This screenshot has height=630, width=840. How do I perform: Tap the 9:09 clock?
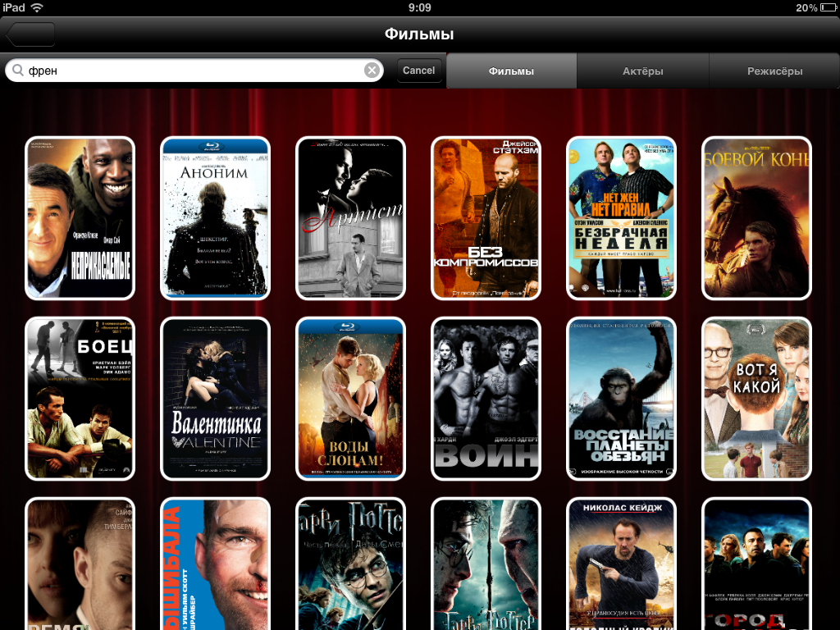pos(419,7)
